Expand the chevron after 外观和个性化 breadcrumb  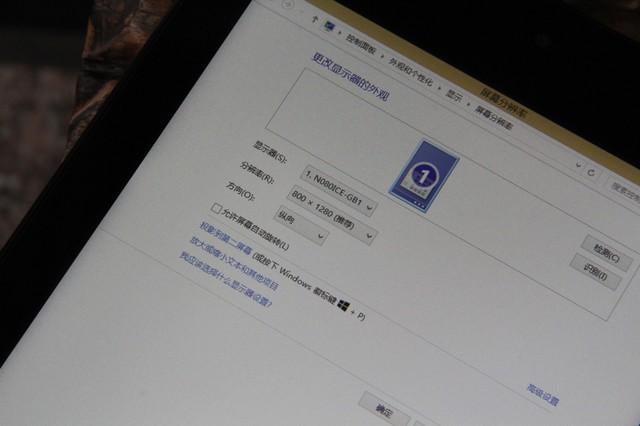pos(439,87)
